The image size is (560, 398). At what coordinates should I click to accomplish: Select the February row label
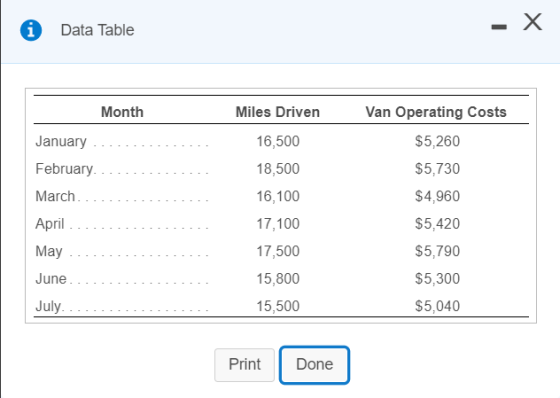pyautogui.click(x=64, y=169)
